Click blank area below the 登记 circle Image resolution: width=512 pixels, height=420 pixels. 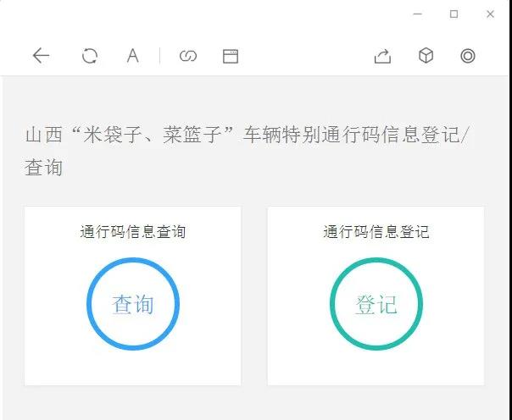(376, 368)
